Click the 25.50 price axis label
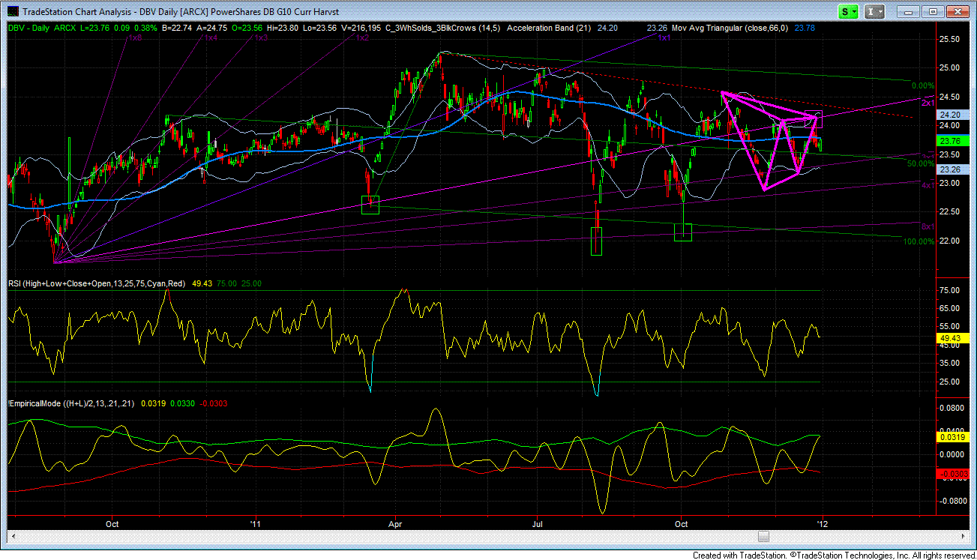 (951, 39)
